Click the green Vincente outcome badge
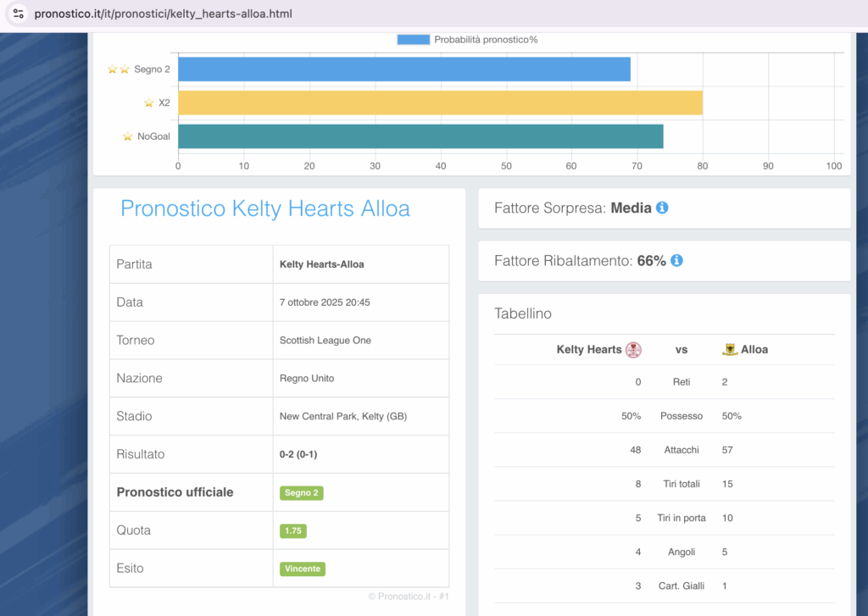The image size is (868, 616). coord(303,569)
